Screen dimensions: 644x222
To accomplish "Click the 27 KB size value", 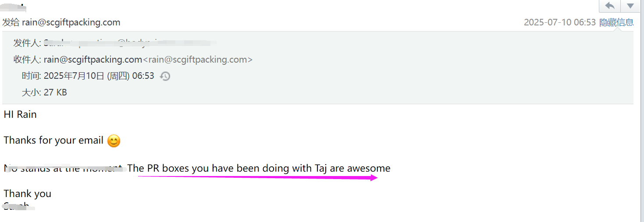I will (55, 92).
